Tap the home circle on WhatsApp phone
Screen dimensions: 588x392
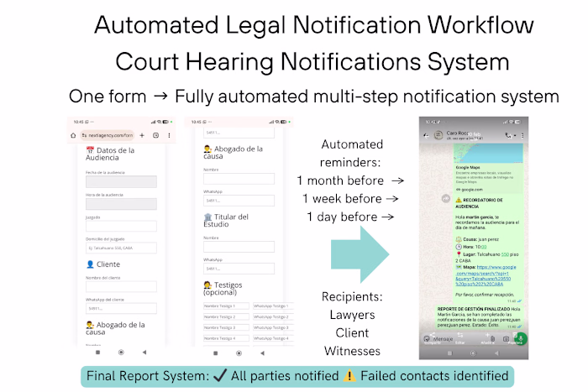(473, 353)
